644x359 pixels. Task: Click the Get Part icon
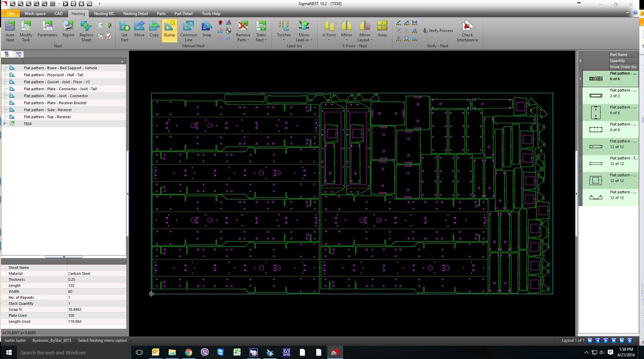pyautogui.click(x=124, y=31)
